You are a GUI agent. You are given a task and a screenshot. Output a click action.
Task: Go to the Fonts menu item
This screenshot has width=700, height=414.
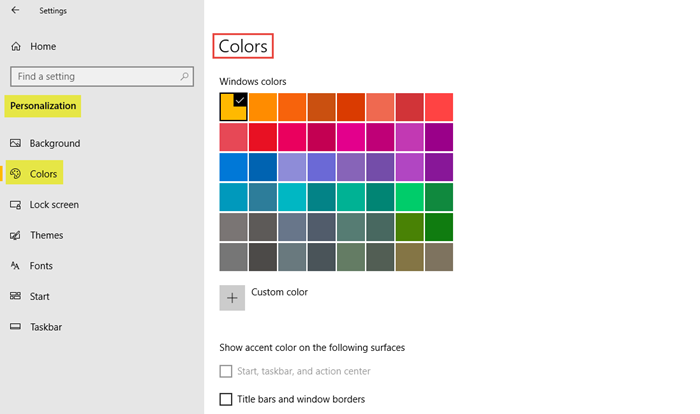pos(42,266)
